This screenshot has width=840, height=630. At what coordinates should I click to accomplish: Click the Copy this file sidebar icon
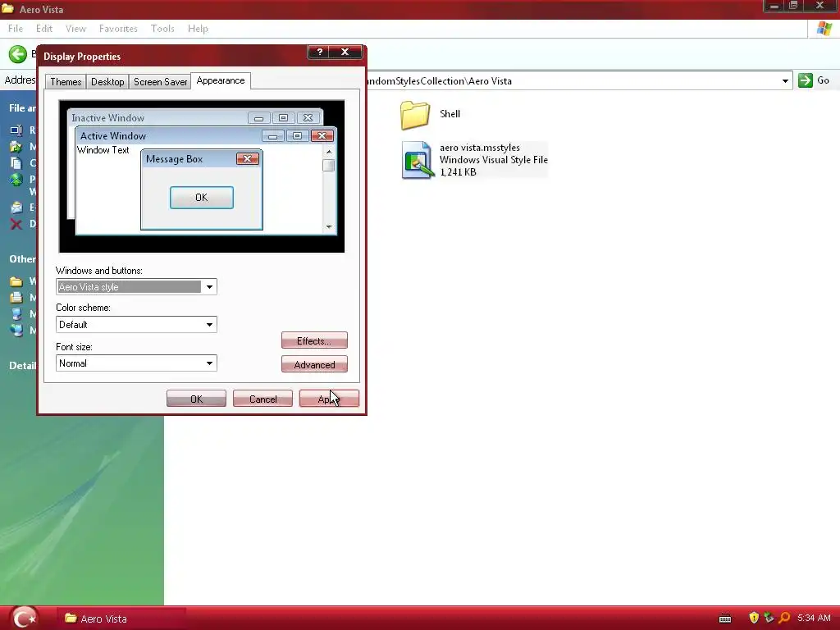16,163
